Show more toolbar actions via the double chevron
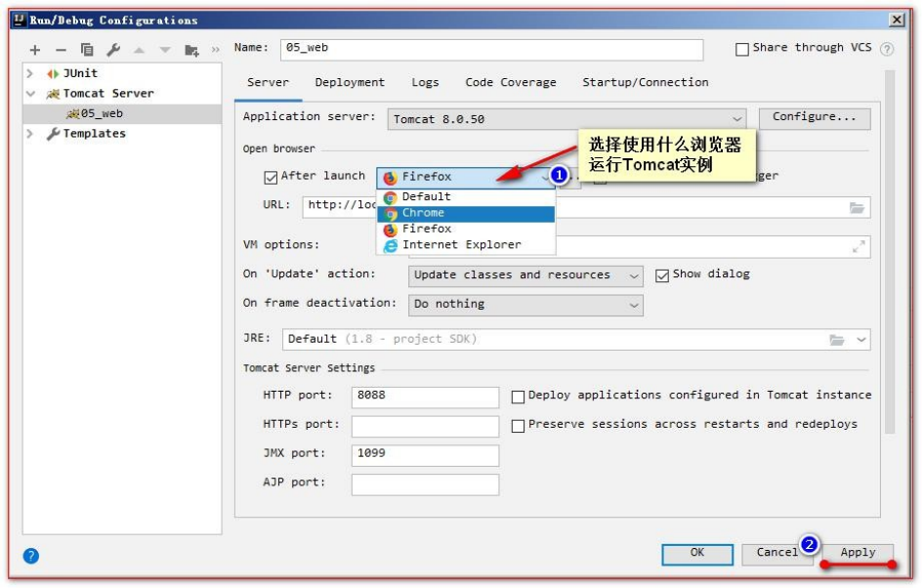 216,50
